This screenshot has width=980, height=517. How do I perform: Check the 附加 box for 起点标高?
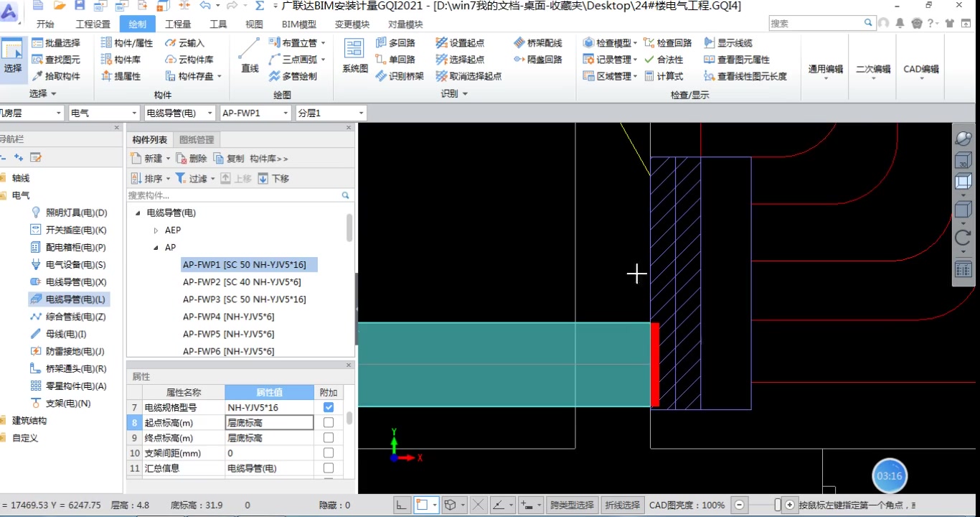tap(329, 422)
